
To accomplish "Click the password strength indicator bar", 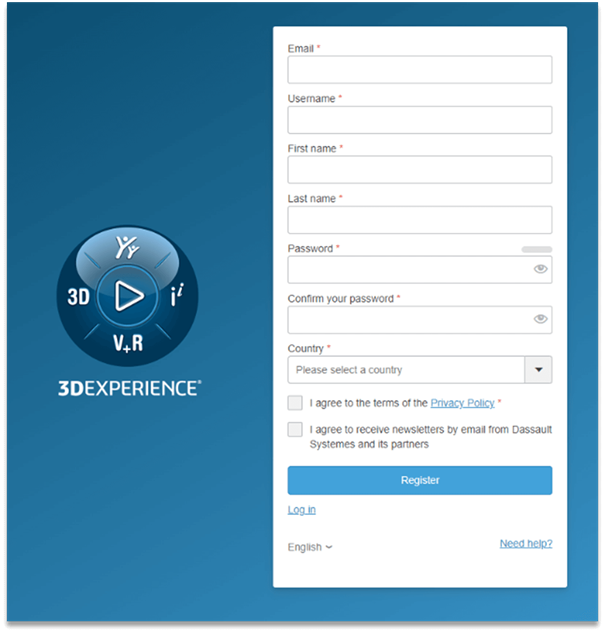I will pos(536,249).
